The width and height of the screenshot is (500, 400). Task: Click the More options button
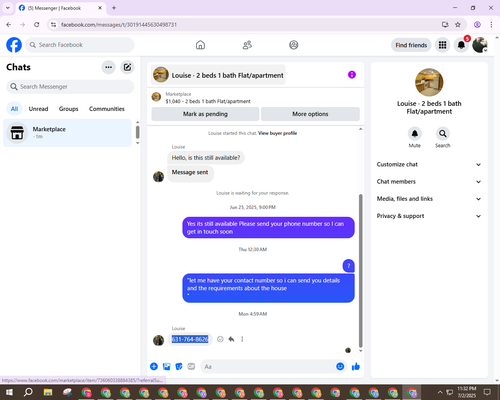pos(310,114)
